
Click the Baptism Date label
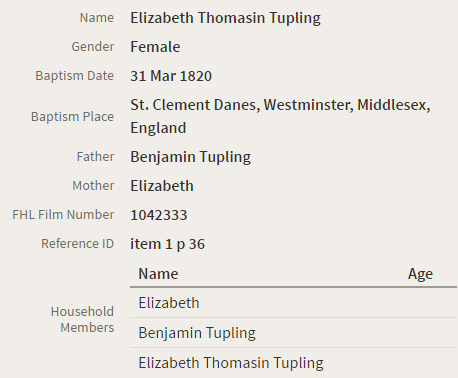point(75,76)
